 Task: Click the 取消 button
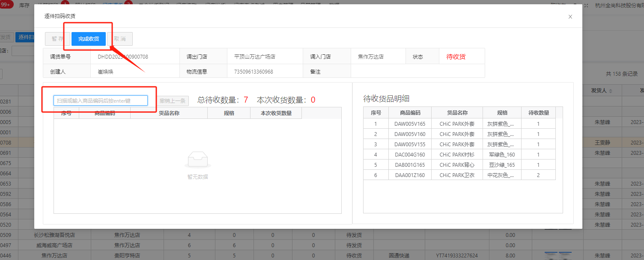point(120,39)
